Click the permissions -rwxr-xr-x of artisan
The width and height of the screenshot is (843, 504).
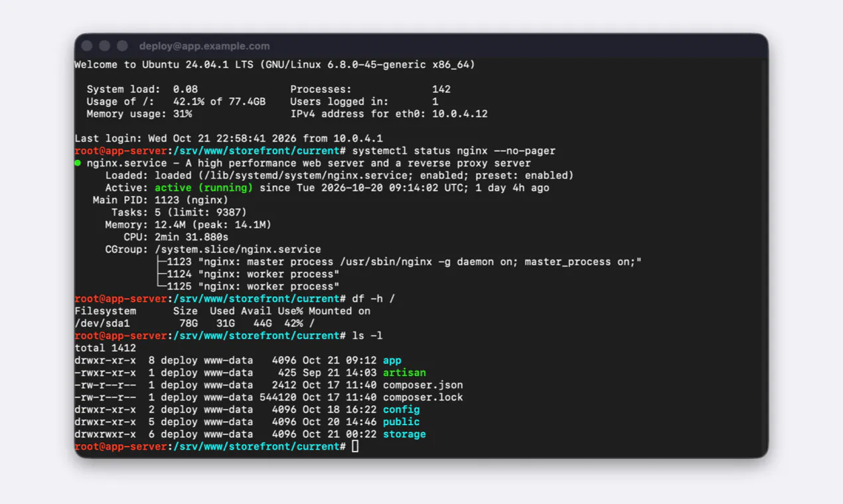point(106,373)
